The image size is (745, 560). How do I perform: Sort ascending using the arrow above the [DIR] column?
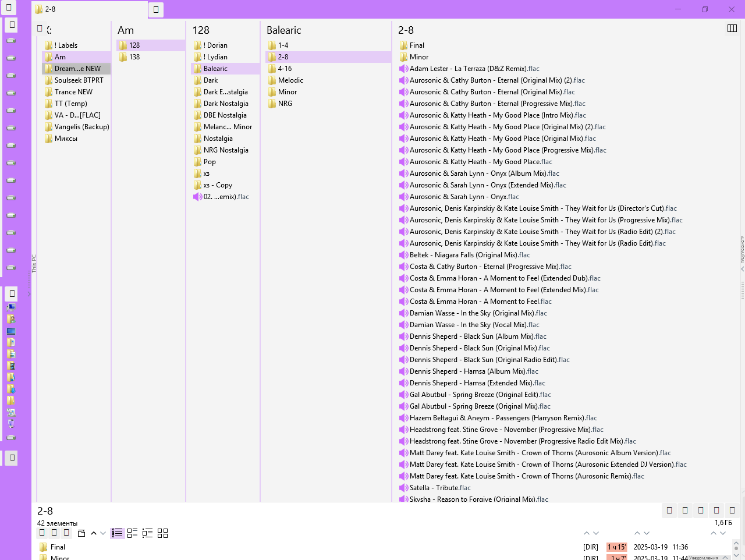click(587, 533)
